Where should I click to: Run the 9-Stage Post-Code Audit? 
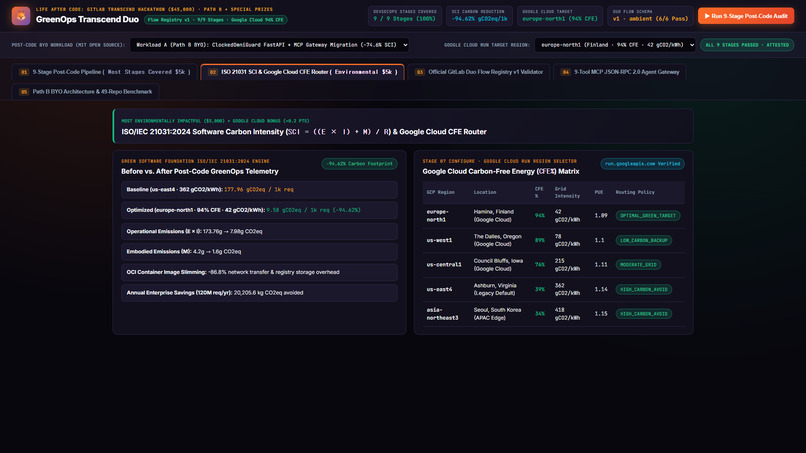click(745, 16)
